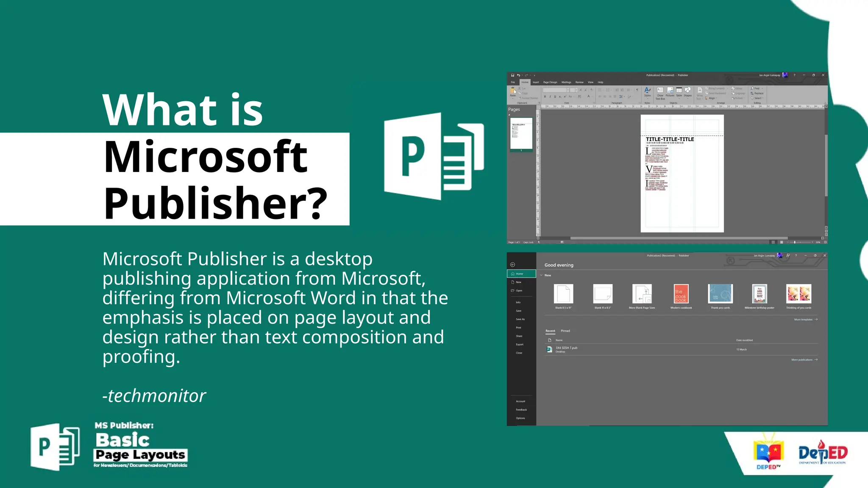
Task: Toggle Bold formatting in the Font group
Action: pyautogui.click(x=545, y=97)
